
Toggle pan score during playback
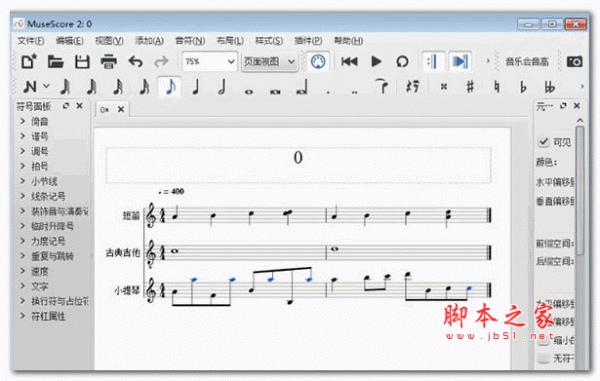[x=460, y=62]
